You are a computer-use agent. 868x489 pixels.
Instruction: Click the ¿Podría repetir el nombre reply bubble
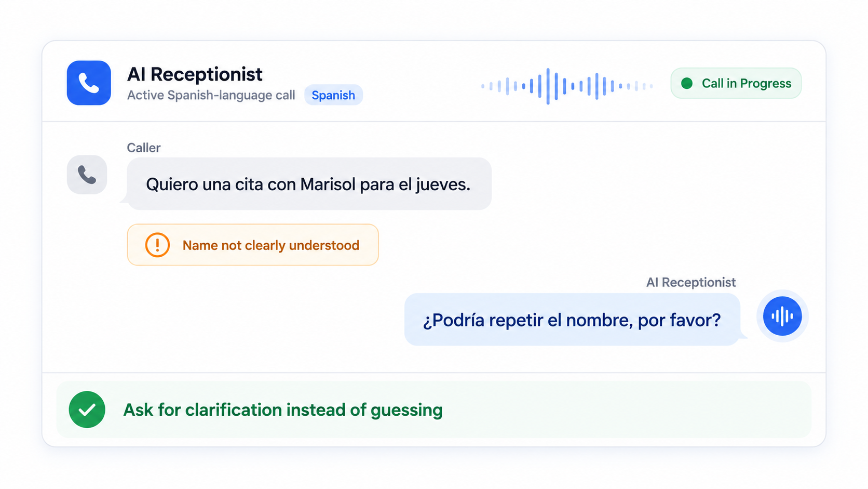572,320
